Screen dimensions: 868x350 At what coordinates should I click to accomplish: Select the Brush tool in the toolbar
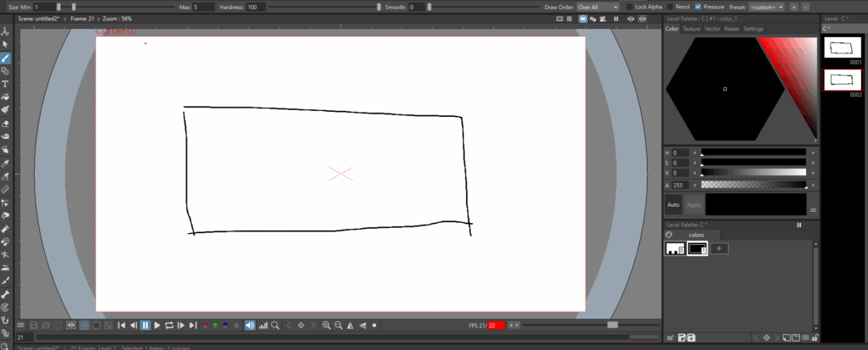point(5,58)
